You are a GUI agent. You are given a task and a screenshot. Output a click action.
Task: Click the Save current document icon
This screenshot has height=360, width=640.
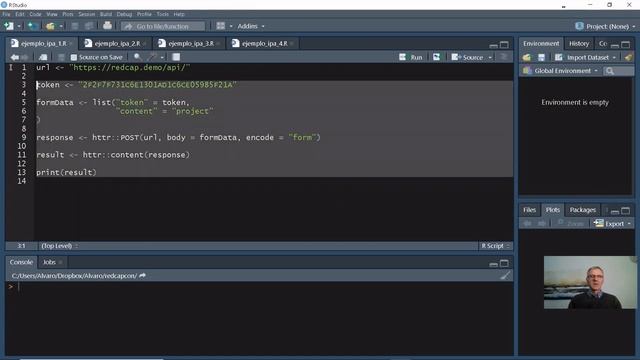point(75,26)
